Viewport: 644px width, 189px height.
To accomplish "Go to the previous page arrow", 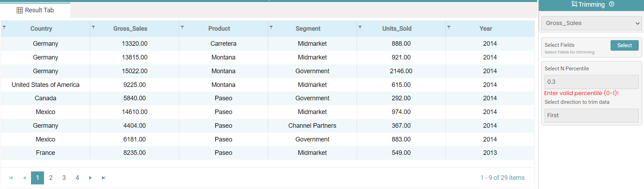I will pos(24,178).
